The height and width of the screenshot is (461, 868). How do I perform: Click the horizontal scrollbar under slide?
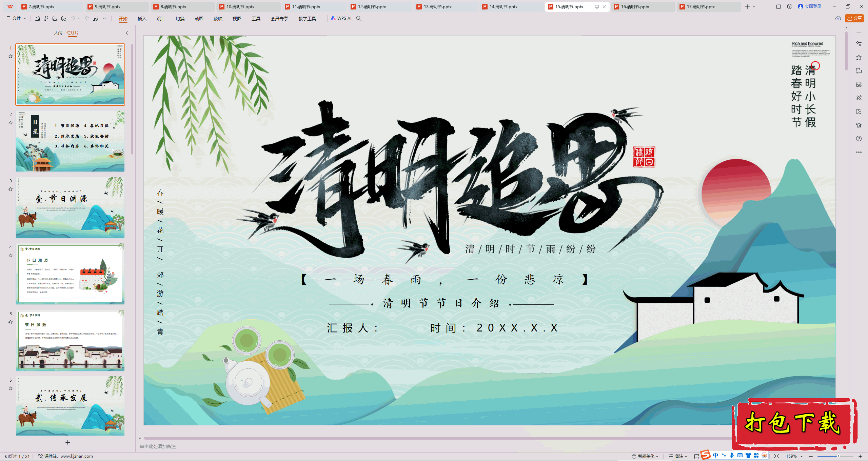(437, 438)
